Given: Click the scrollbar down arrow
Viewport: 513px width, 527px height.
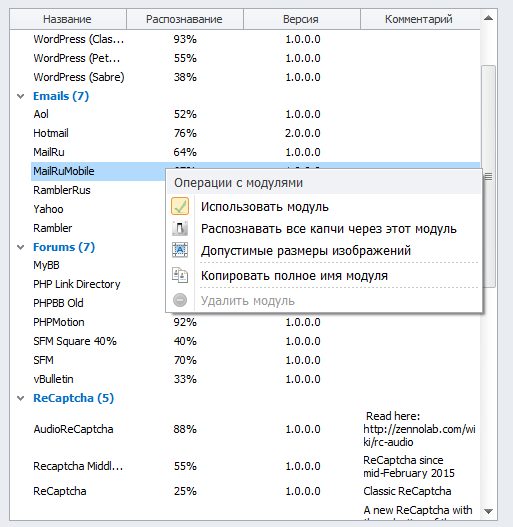Looking at the screenshot, I should point(488,511).
